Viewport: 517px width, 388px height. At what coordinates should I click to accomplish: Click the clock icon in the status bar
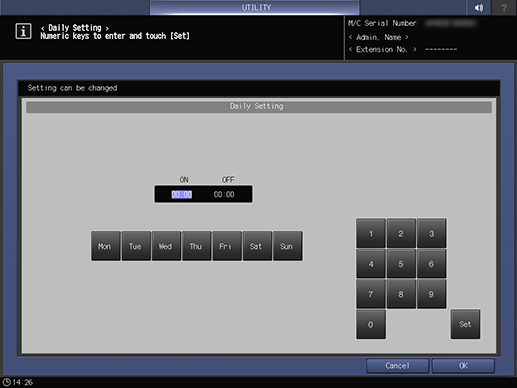click(x=6, y=382)
